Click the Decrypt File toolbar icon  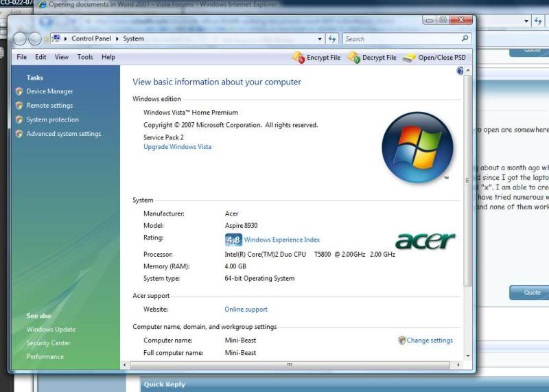(354, 58)
